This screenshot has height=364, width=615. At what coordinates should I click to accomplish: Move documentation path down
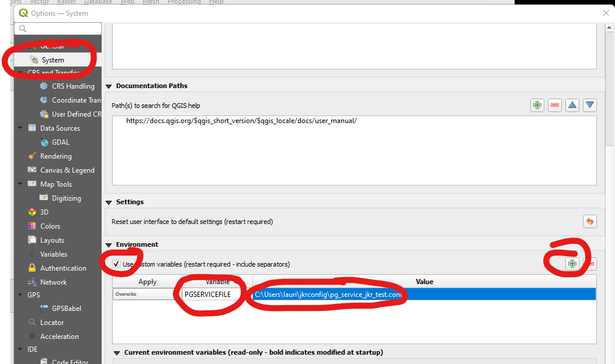(590, 105)
